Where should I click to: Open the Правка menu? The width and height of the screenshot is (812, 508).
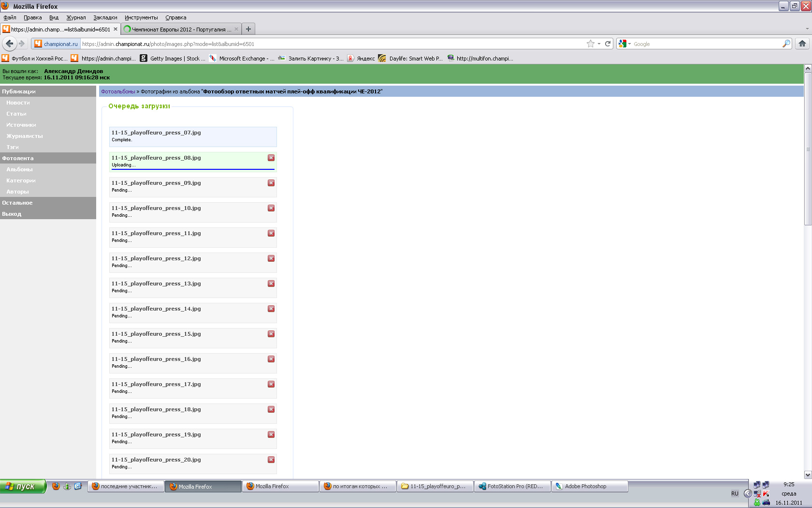click(32, 17)
